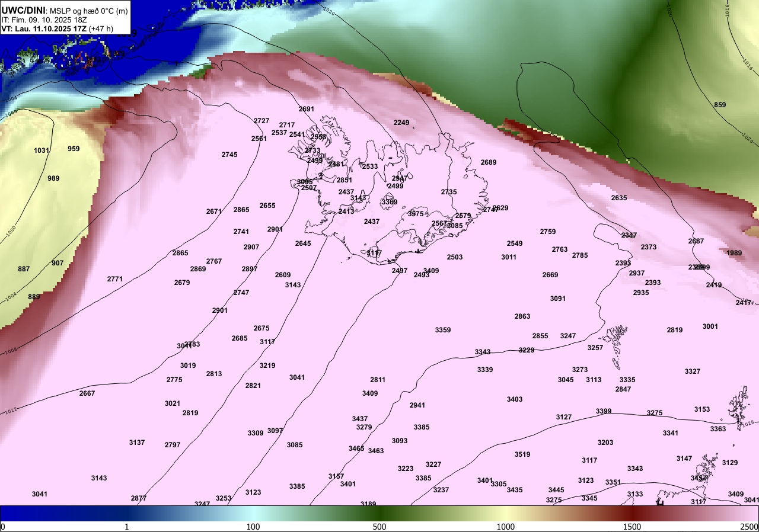This screenshot has height=532, width=759.
Task: Click the map value 2745
Action: (x=229, y=155)
